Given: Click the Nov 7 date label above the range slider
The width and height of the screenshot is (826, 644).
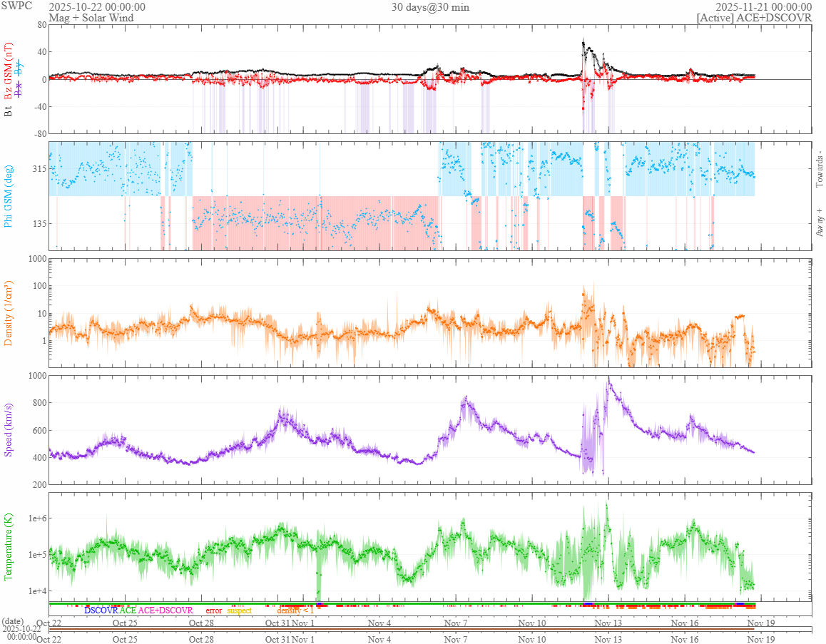Looking at the screenshot, I should 455,623.
